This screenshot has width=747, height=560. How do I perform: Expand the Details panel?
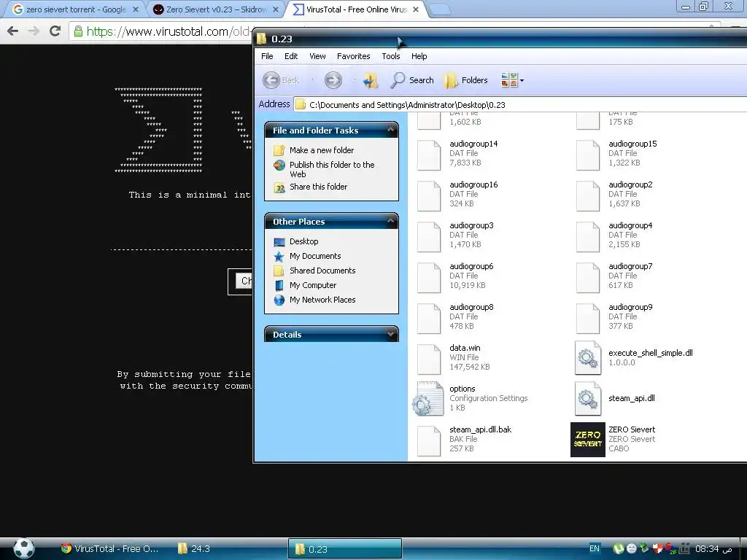pos(391,334)
